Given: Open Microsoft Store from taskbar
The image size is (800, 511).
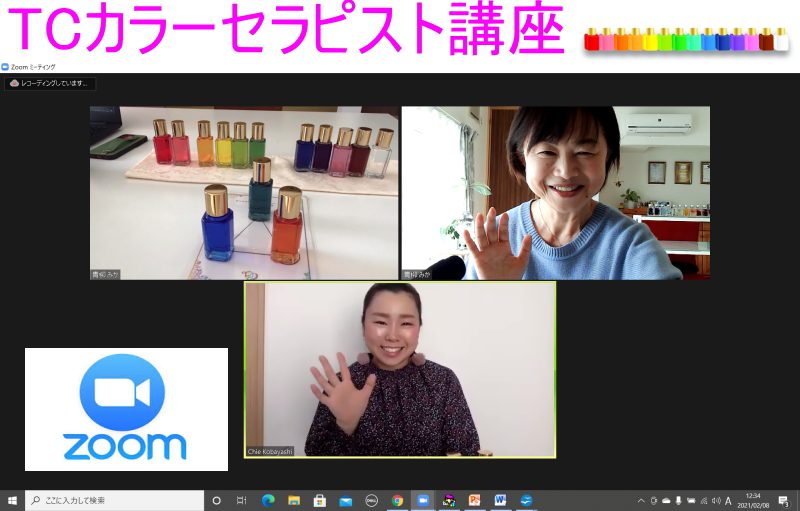Looking at the screenshot, I should pos(320,500).
